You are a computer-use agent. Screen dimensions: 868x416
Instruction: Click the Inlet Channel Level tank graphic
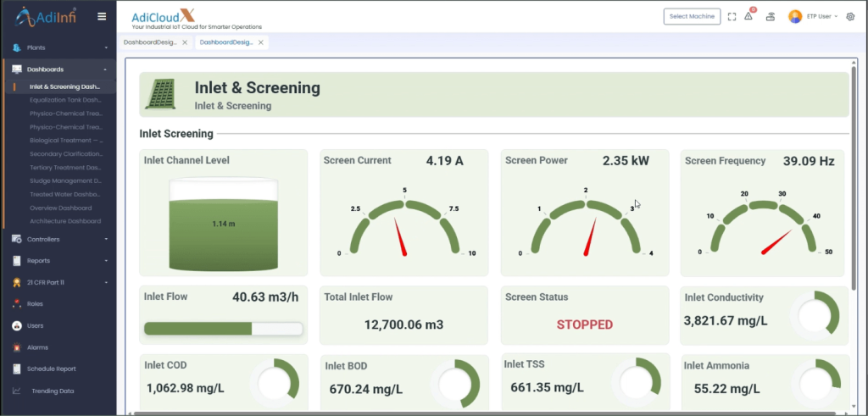pos(224,224)
